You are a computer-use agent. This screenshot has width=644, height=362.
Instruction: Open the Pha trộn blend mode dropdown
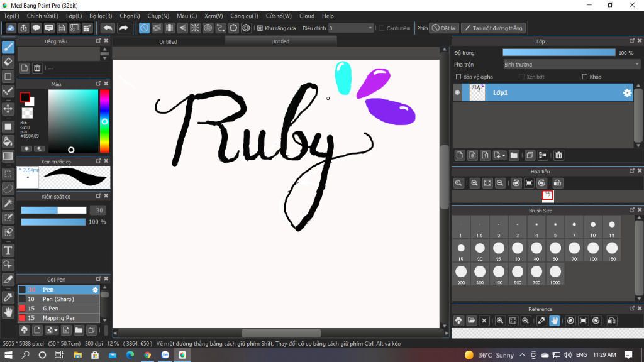click(571, 65)
